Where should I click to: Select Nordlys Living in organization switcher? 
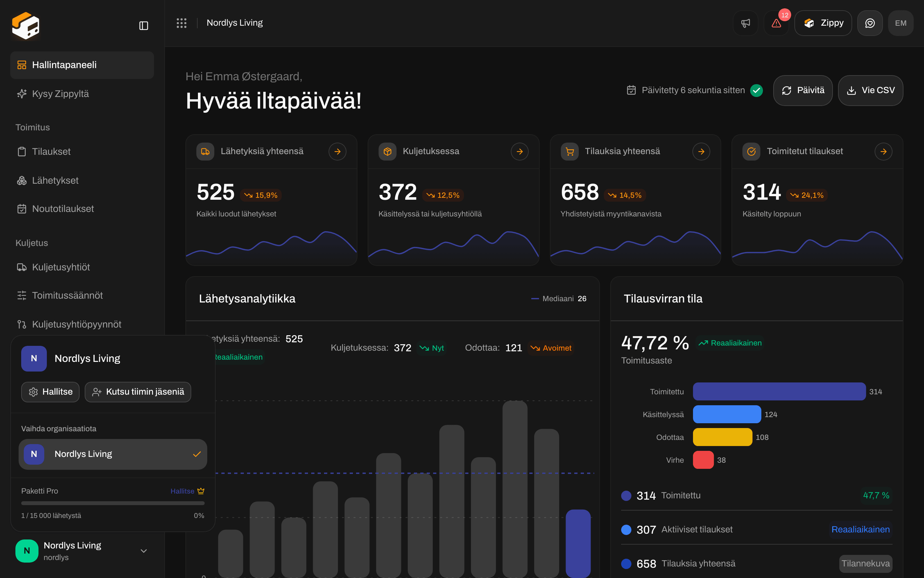(113, 454)
